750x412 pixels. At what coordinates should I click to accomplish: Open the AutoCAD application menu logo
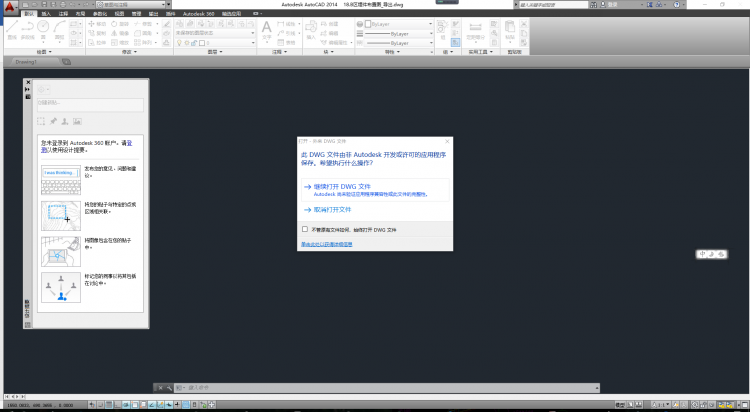click(10, 7)
